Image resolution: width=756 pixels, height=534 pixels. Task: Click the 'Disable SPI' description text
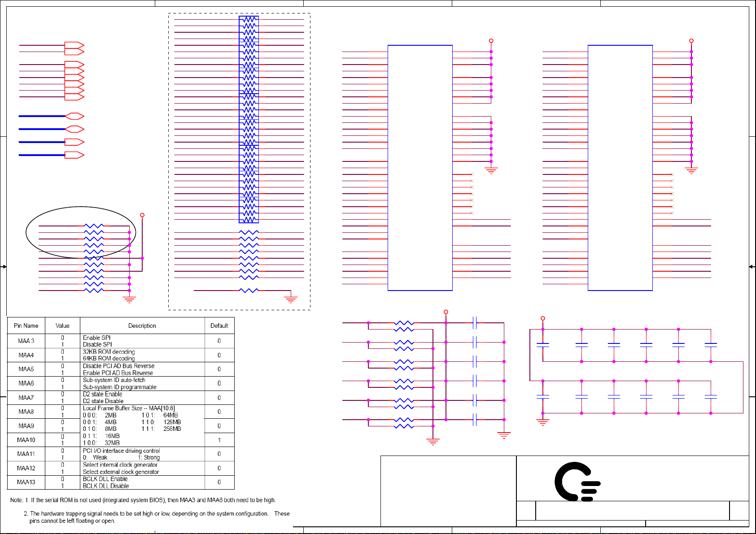pos(97,345)
